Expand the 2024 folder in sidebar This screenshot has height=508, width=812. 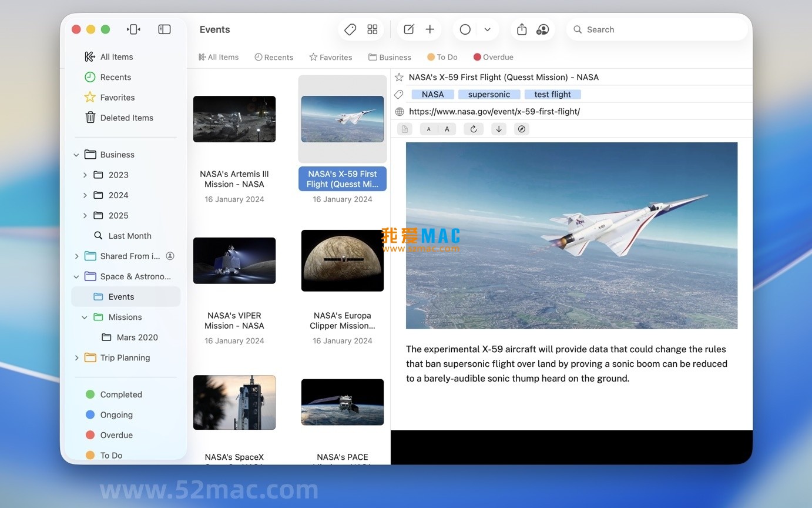coord(85,195)
